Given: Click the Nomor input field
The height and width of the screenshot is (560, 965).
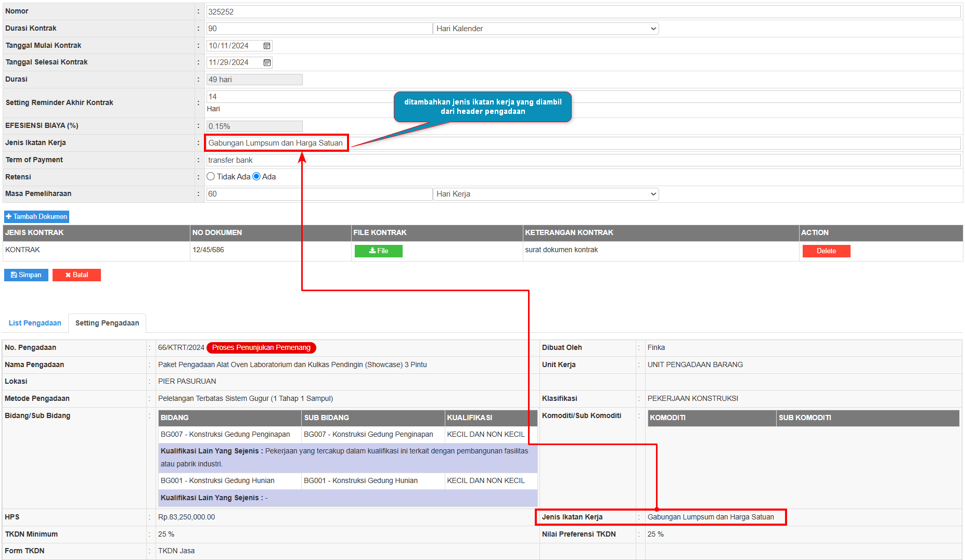Looking at the screenshot, I should [x=583, y=11].
